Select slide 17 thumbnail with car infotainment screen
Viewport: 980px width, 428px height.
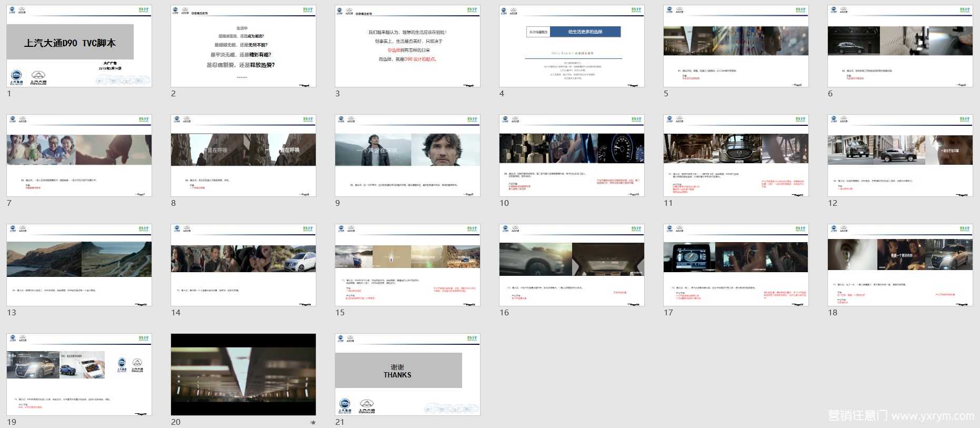tap(736, 265)
